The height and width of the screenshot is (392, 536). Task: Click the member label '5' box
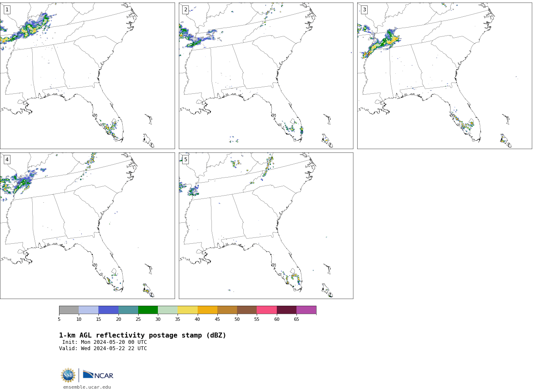coord(186,160)
